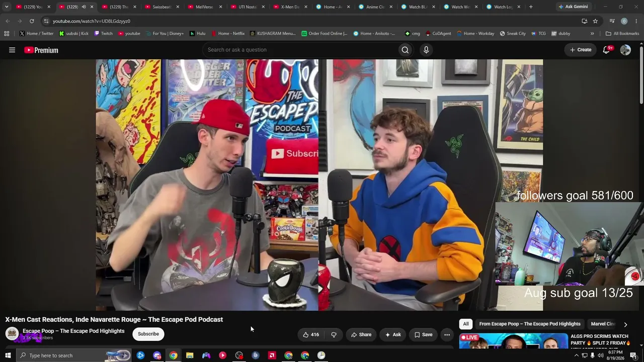This screenshot has height=362, width=644.
Task: Reload the page in Chrome
Action: [x=32, y=21]
